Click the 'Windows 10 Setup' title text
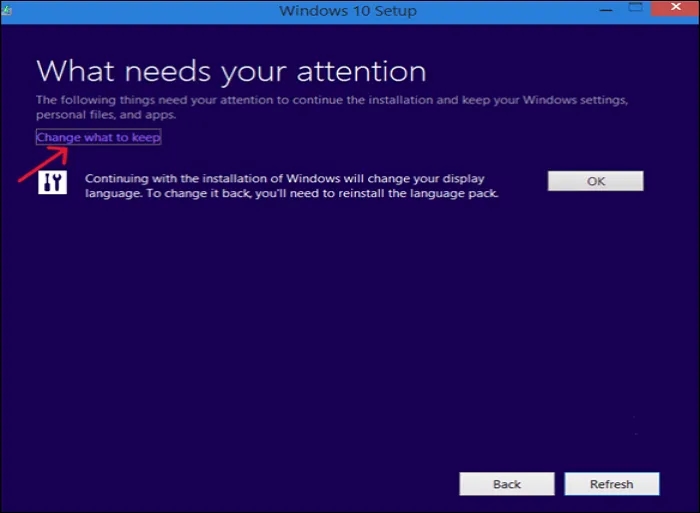 coord(348,11)
